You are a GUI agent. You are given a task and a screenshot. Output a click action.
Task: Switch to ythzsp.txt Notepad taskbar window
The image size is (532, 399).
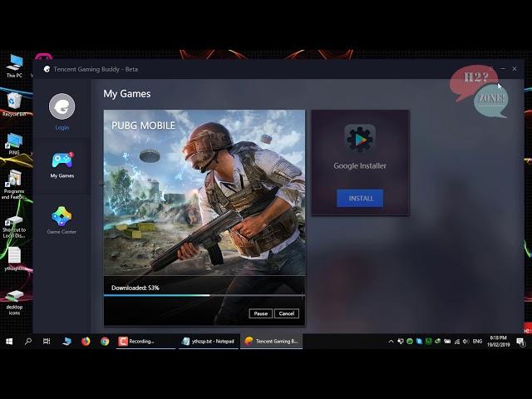tap(209, 342)
